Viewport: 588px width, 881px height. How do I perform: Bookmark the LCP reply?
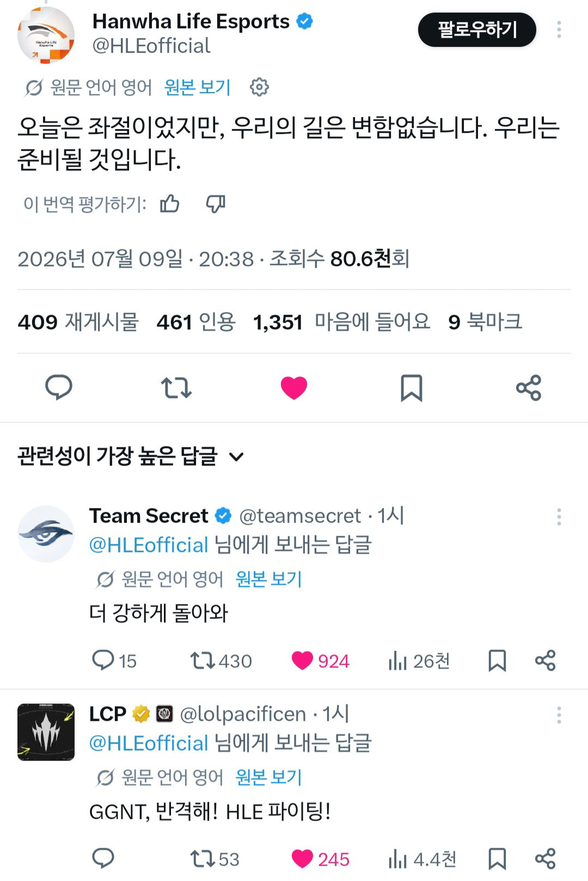pyautogui.click(x=497, y=859)
